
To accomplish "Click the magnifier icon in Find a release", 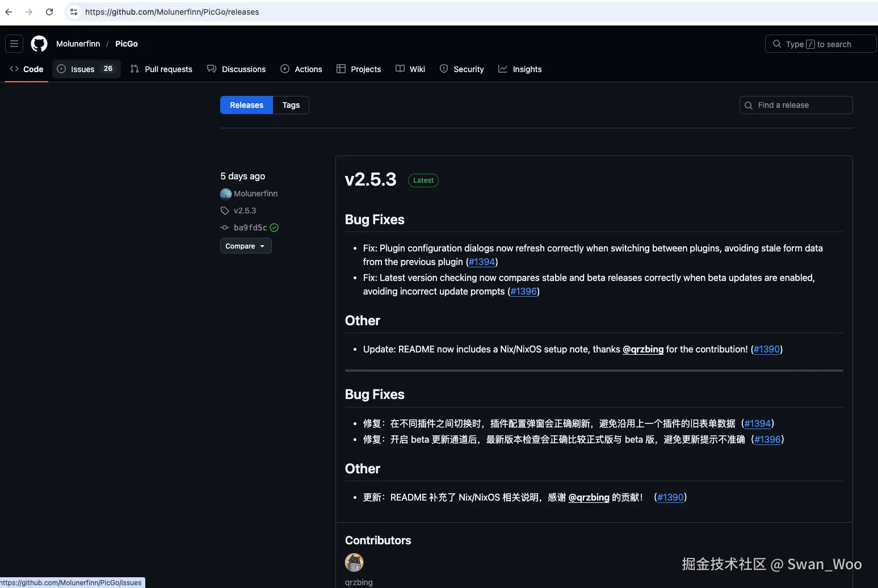I will pos(749,106).
